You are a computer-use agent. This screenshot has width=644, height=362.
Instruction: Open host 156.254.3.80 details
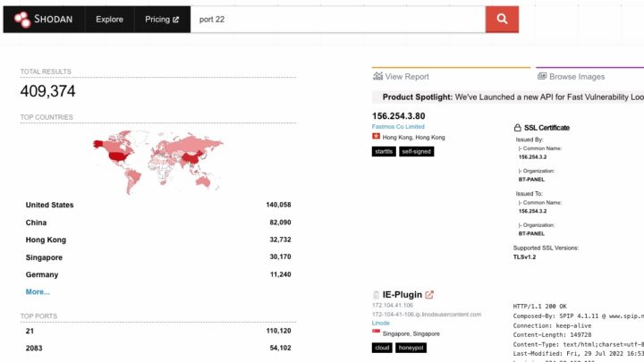[398, 115]
